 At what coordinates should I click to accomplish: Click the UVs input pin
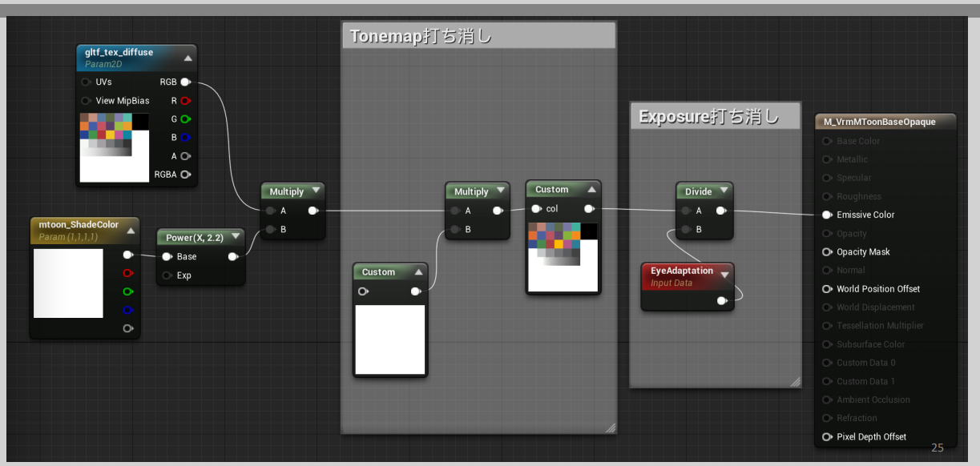point(86,82)
